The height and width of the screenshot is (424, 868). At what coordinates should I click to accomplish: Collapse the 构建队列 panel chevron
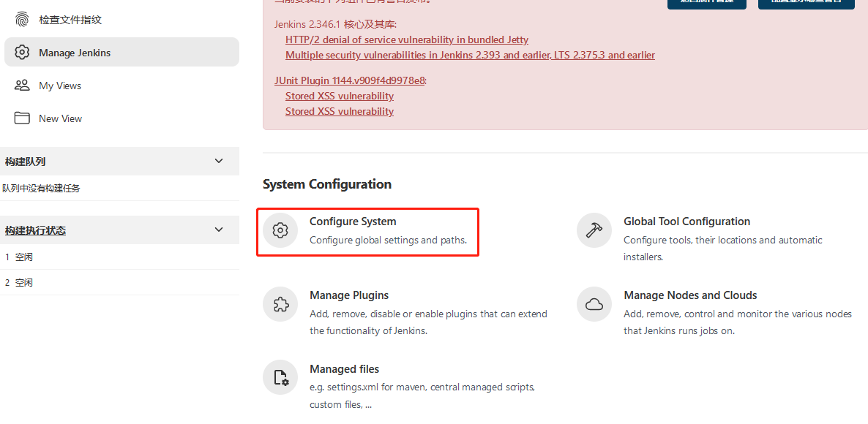[x=219, y=161]
